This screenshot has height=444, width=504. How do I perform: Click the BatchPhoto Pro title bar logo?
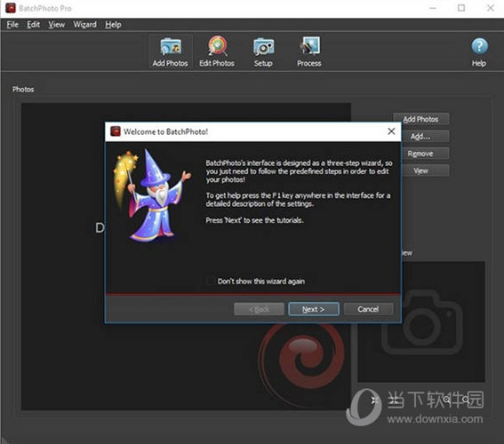(x=11, y=8)
